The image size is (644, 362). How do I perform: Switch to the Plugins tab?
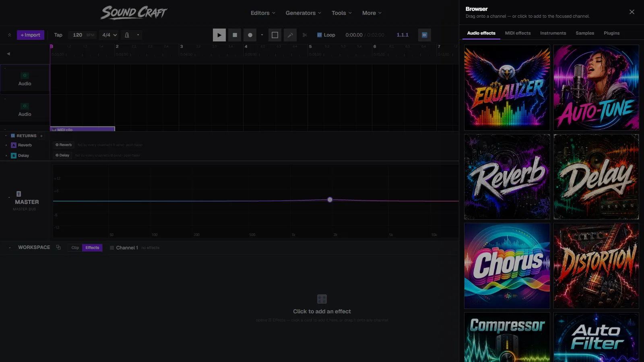pos(611,33)
